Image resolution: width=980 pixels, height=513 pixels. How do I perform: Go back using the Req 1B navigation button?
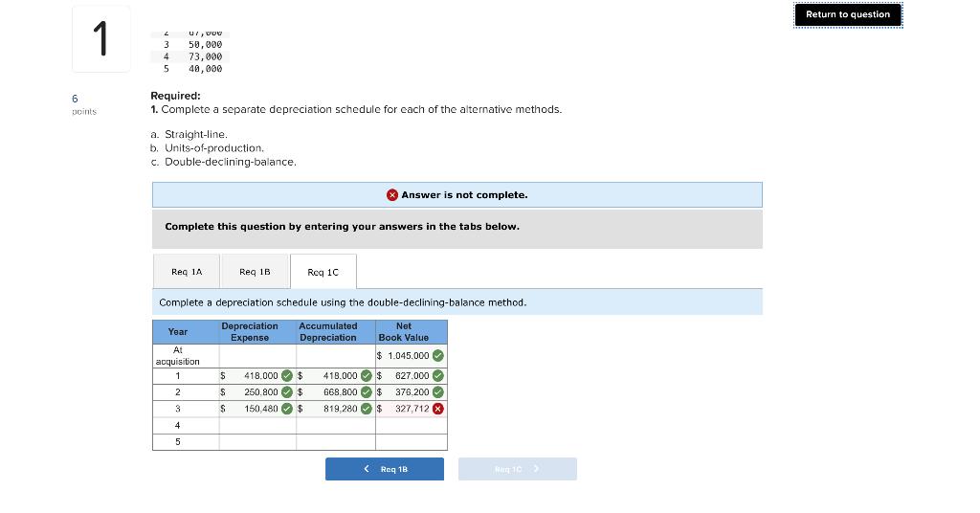(x=385, y=469)
